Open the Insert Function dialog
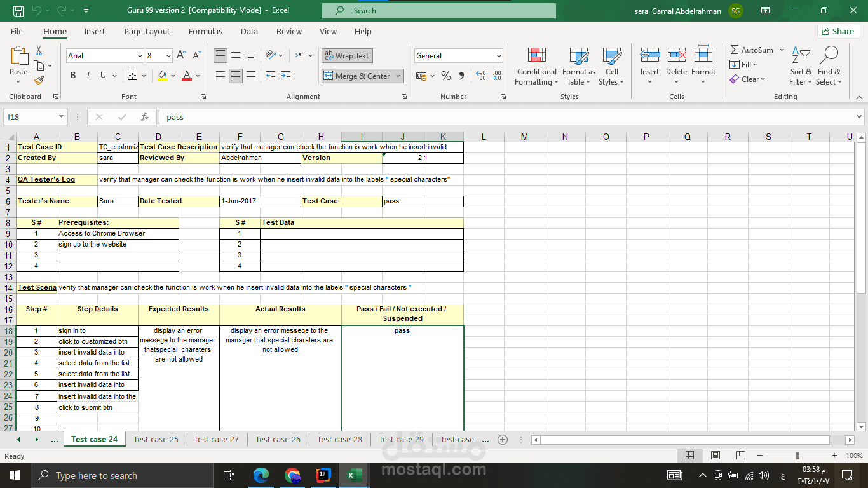The width and height of the screenshot is (868, 488). [x=145, y=117]
